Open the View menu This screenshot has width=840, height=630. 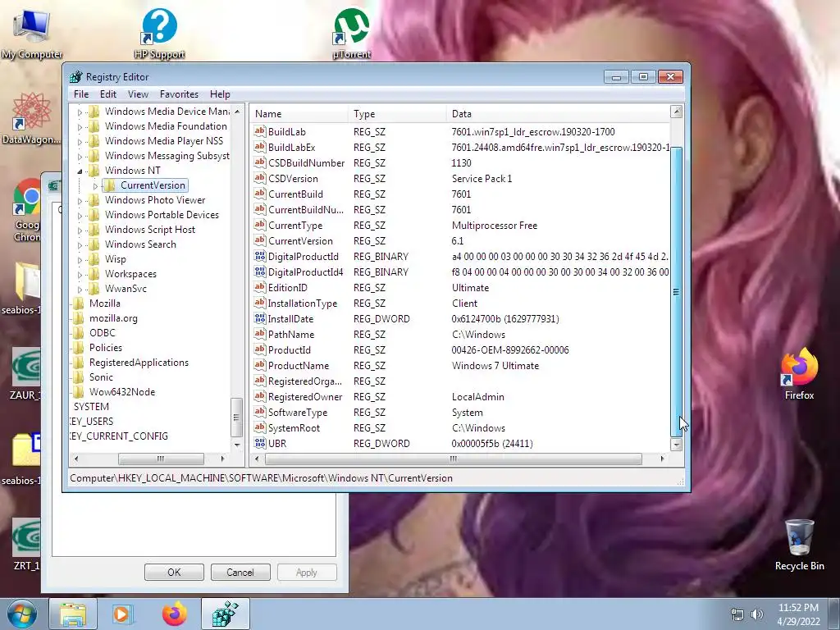click(138, 94)
